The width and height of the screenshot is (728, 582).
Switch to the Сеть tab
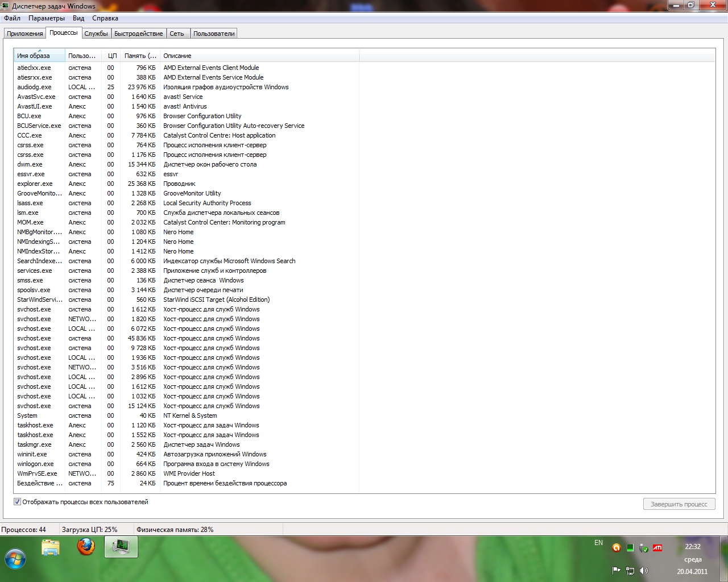click(x=177, y=34)
